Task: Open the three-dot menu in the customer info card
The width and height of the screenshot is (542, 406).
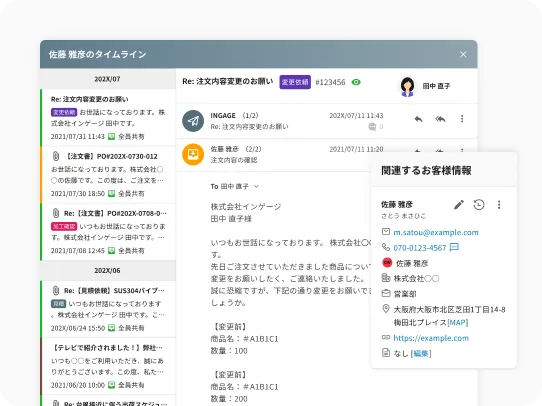Action: pos(499,205)
